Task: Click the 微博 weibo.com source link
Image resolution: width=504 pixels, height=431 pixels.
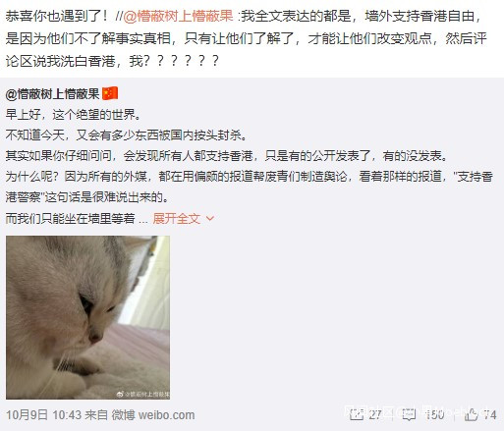Action: click(153, 415)
